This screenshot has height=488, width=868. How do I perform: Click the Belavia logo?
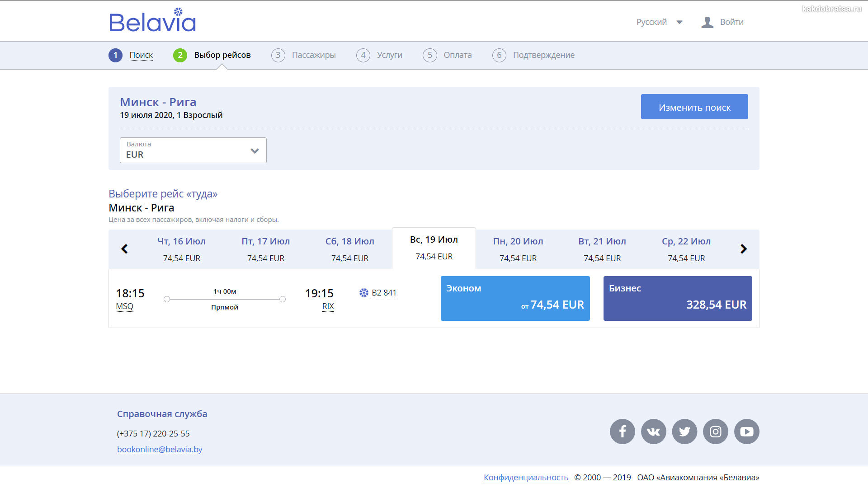(152, 21)
